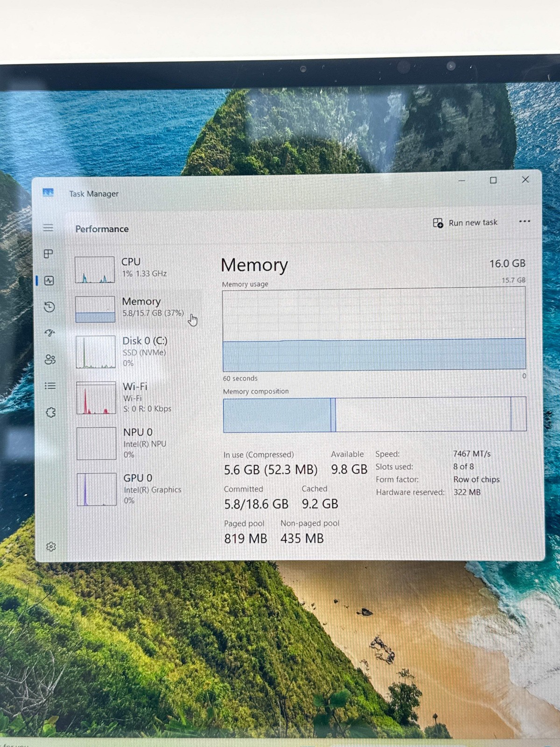
Task: Click the Hardware reserved value 322 MB
Action: (x=467, y=492)
